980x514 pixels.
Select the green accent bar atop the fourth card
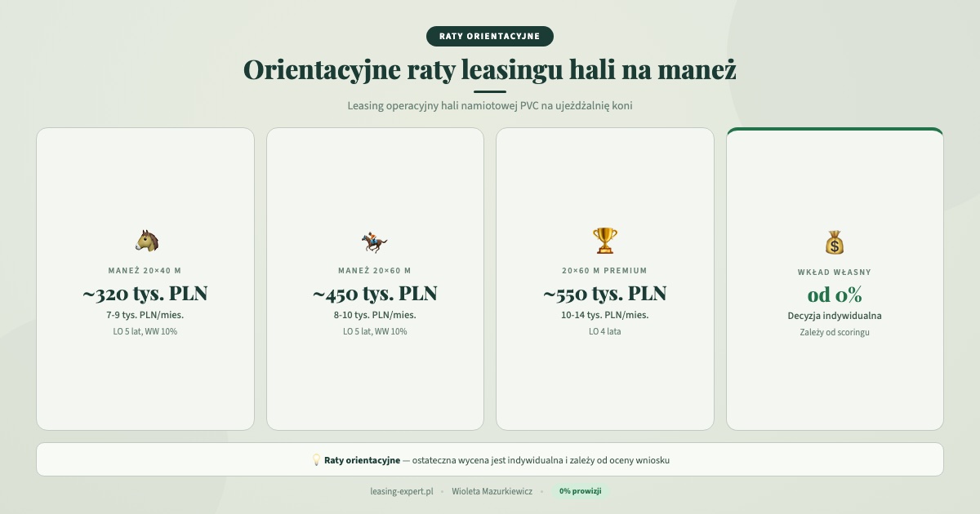pyautogui.click(x=834, y=131)
